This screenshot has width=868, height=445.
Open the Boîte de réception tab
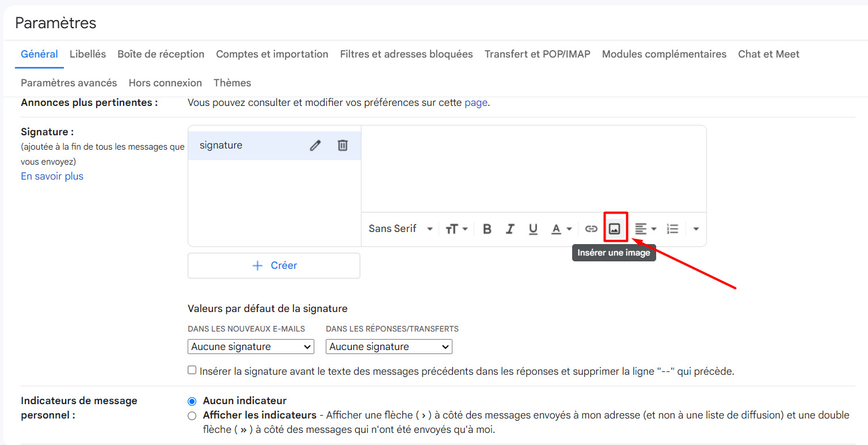pyautogui.click(x=161, y=54)
